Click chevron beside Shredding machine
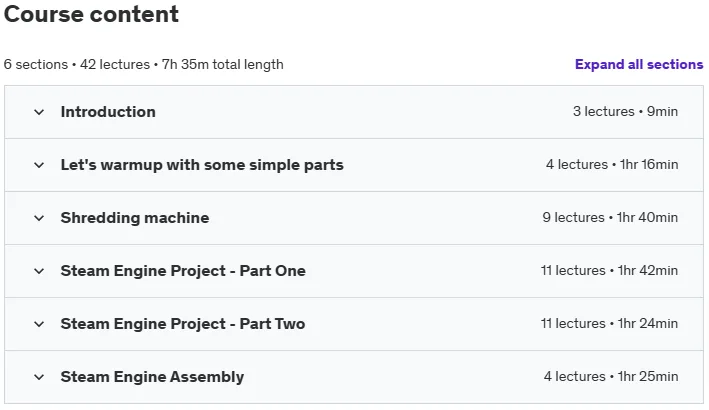 tap(39, 218)
